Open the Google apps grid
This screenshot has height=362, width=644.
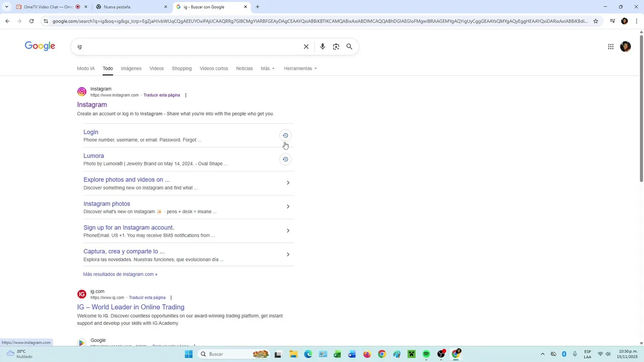[x=610, y=47]
